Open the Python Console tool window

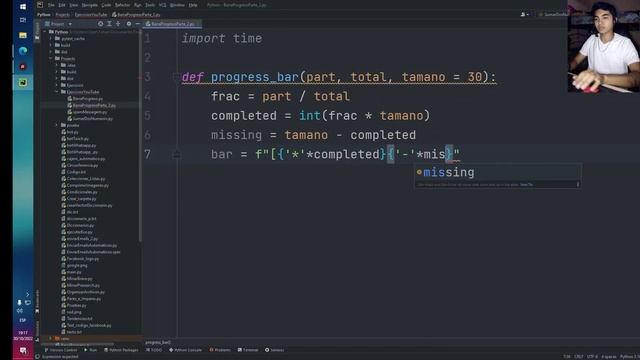(x=185, y=350)
